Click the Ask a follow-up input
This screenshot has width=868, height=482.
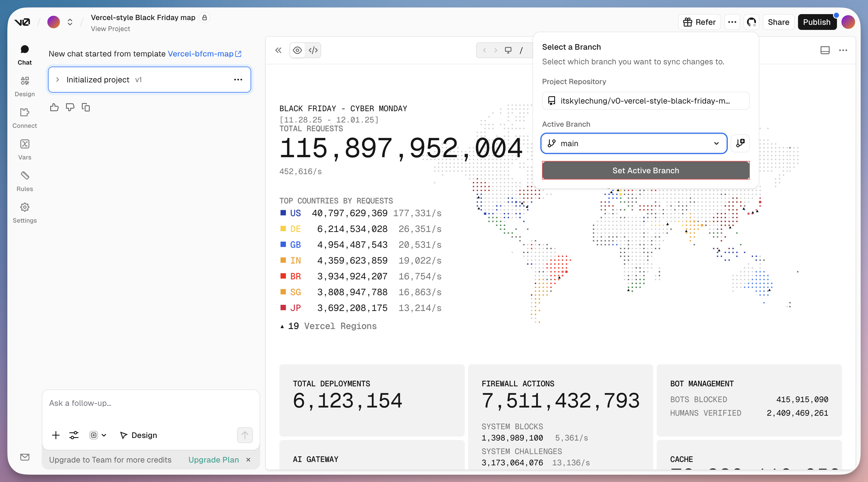(x=151, y=404)
